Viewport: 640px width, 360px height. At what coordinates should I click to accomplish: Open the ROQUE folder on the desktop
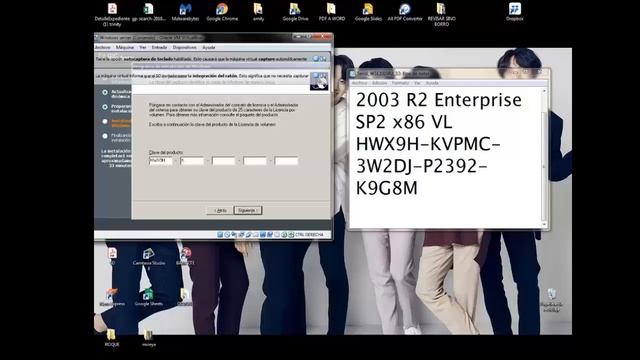tap(111, 338)
